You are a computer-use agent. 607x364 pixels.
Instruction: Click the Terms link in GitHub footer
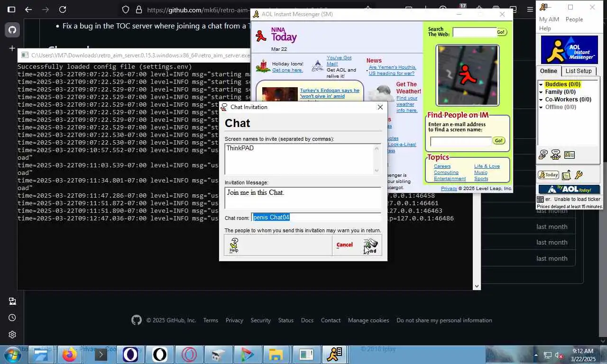[x=211, y=320]
